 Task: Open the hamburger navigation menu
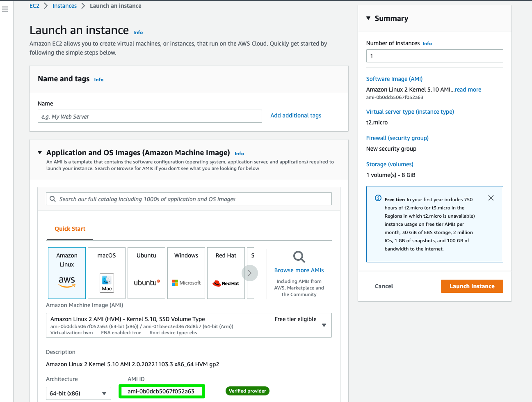tap(5, 9)
